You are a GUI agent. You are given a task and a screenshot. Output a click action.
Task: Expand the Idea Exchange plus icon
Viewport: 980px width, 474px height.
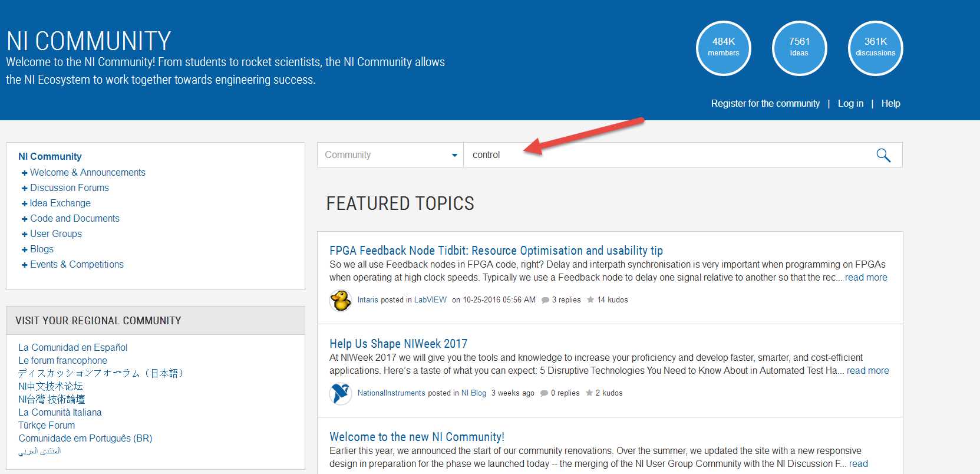[x=24, y=203]
